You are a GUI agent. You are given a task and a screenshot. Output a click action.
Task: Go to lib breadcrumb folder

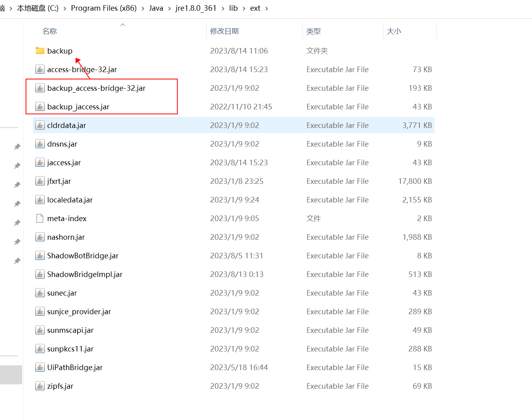233,8
